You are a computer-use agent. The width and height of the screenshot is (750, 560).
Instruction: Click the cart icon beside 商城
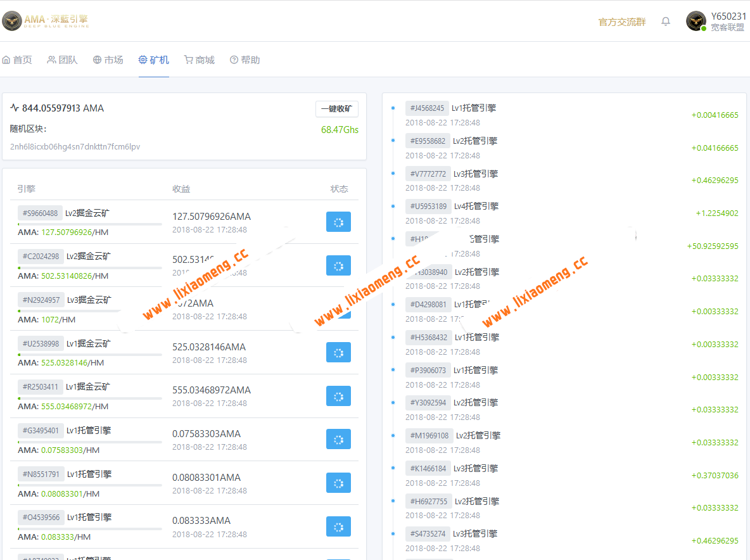[x=187, y=59]
